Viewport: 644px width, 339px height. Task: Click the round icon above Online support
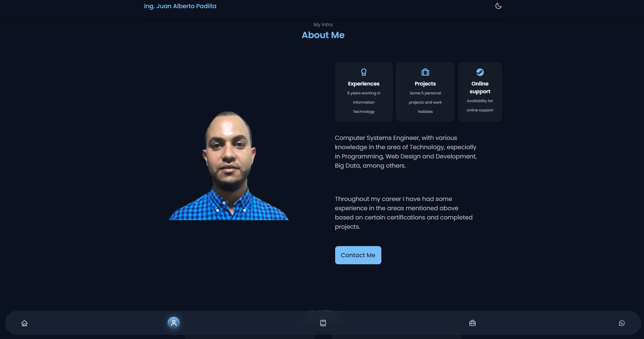pos(480,72)
